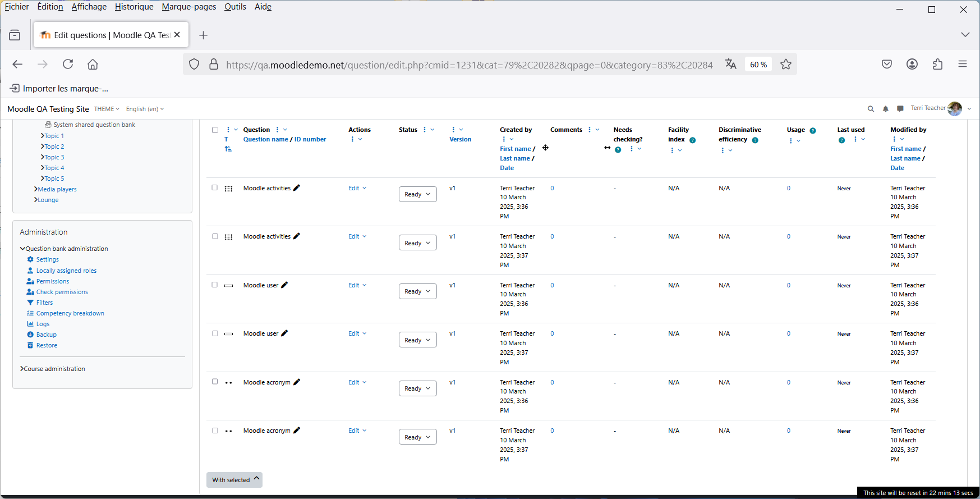Click the move column cross-arrow icon
The height and width of the screenshot is (499, 980).
(x=545, y=148)
